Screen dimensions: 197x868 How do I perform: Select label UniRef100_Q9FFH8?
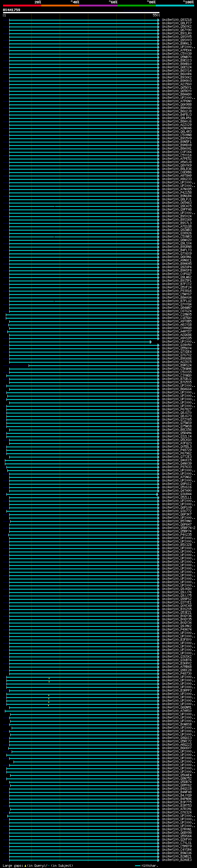pyautogui.click(x=176, y=210)
